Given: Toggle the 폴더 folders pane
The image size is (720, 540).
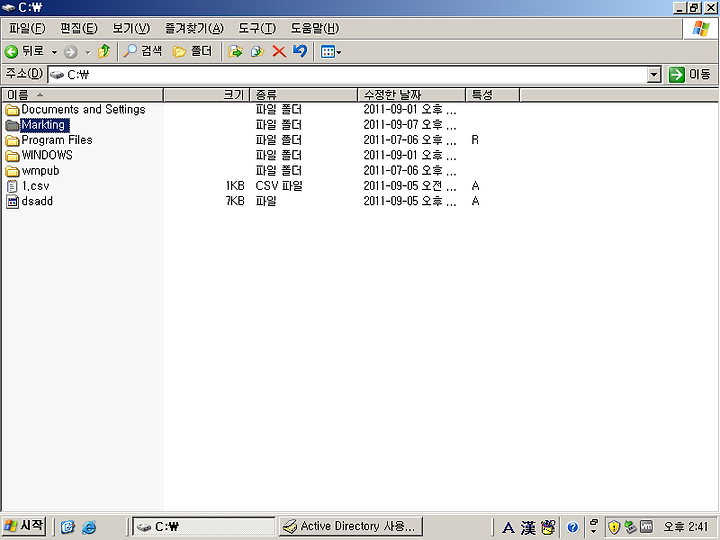Looking at the screenshot, I should click(192, 51).
